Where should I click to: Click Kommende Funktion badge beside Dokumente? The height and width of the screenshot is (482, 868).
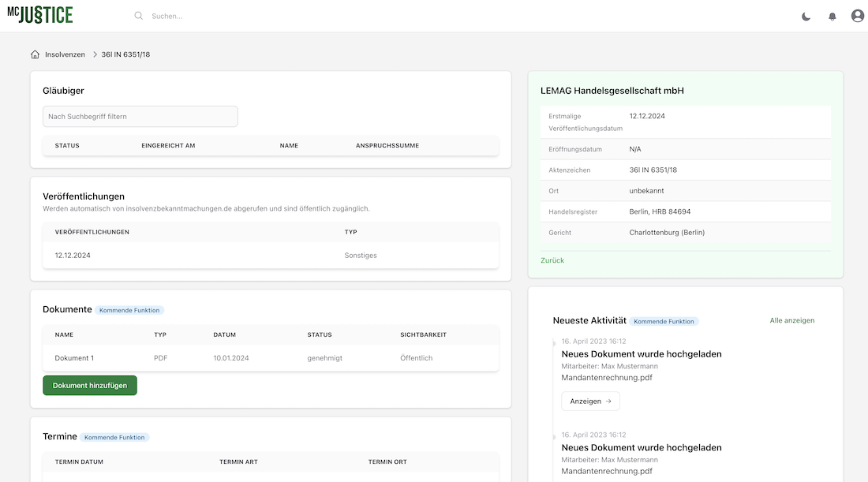pos(129,310)
